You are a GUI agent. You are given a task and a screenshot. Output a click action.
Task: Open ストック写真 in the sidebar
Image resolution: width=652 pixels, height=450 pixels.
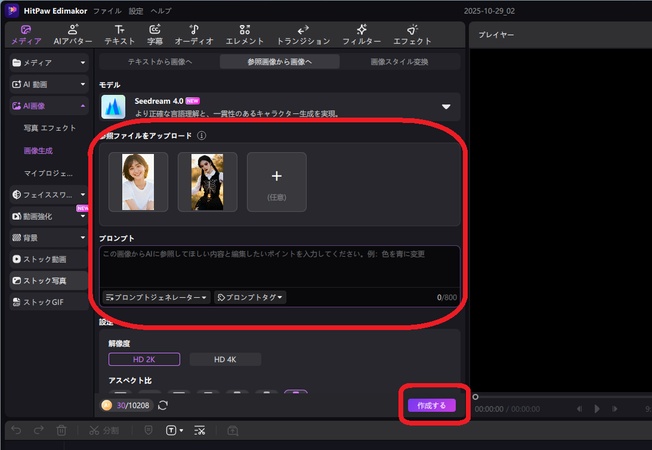[x=49, y=281]
